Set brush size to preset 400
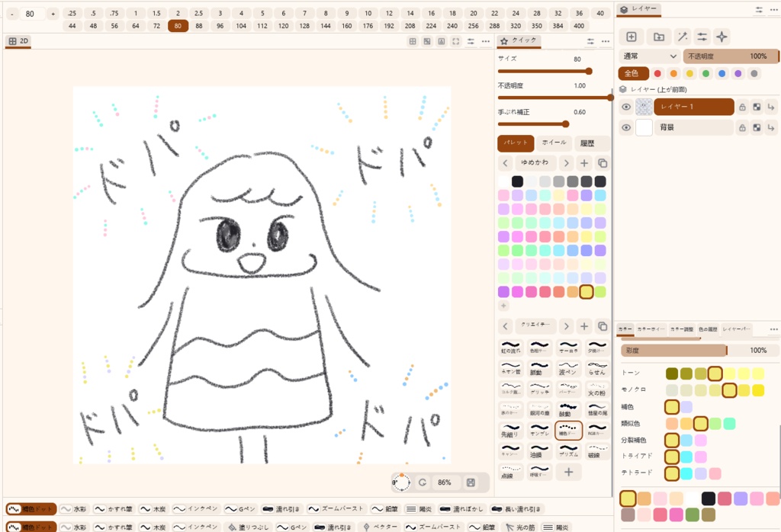 579,26
